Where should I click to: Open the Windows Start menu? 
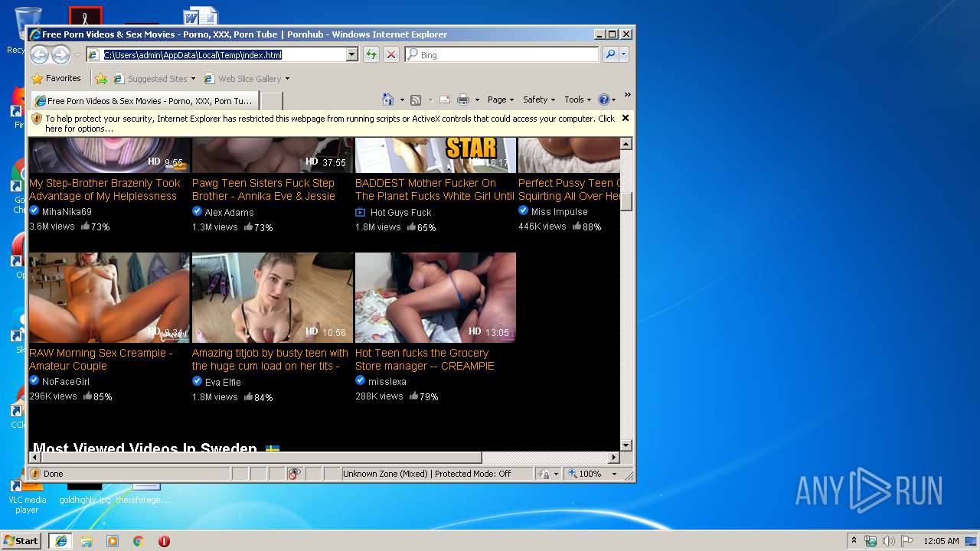click(21, 540)
